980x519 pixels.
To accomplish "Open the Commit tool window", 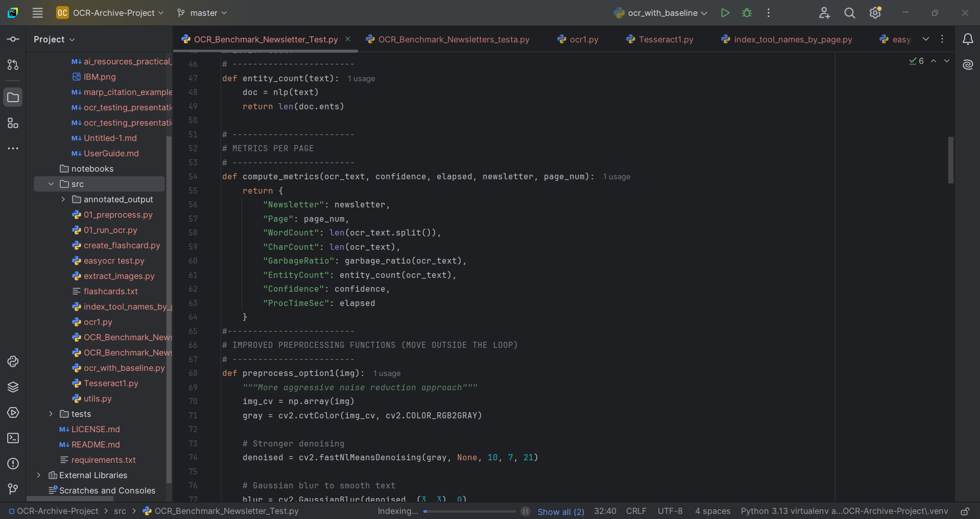I will tap(13, 39).
